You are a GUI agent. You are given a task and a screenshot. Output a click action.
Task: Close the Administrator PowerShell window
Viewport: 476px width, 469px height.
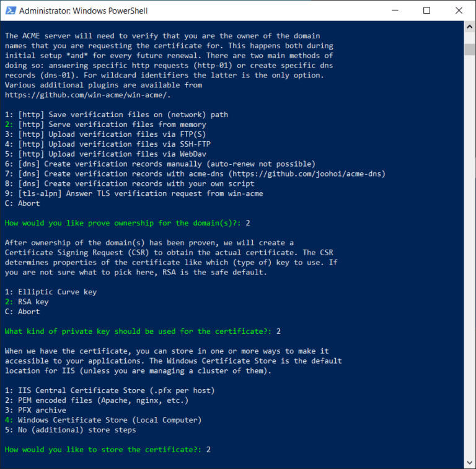pos(456,11)
